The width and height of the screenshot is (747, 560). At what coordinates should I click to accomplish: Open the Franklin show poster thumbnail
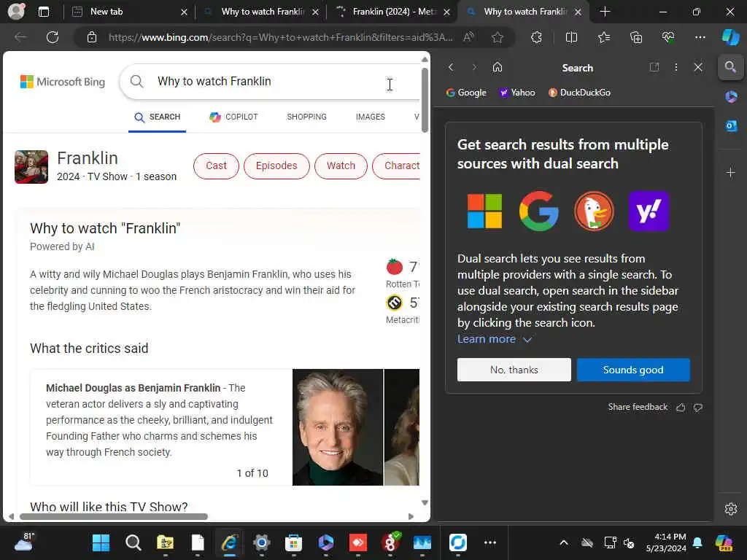click(x=31, y=167)
